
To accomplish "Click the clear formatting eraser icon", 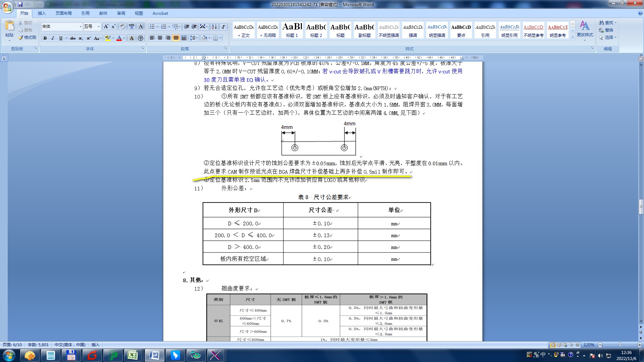I will [x=122, y=27].
